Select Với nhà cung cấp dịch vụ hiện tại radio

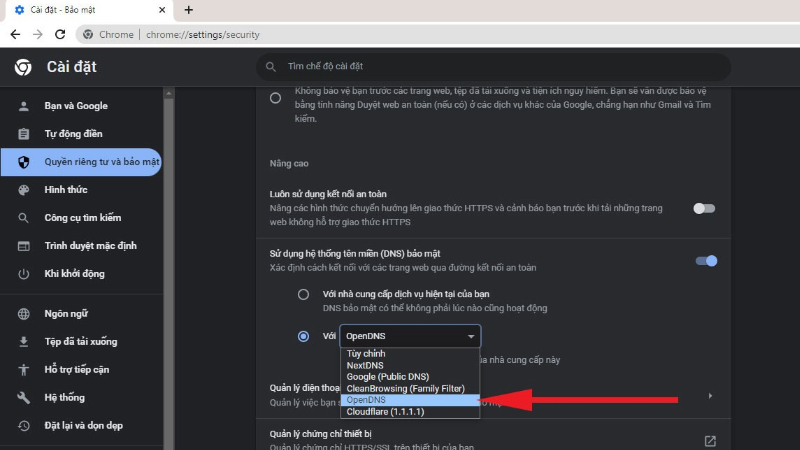point(304,294)
